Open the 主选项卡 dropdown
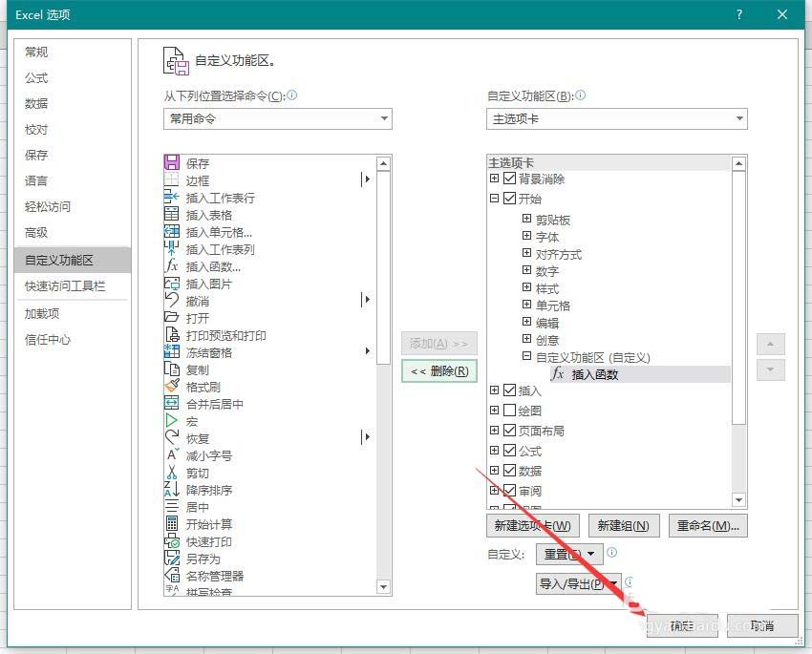 tap(617, 118)
